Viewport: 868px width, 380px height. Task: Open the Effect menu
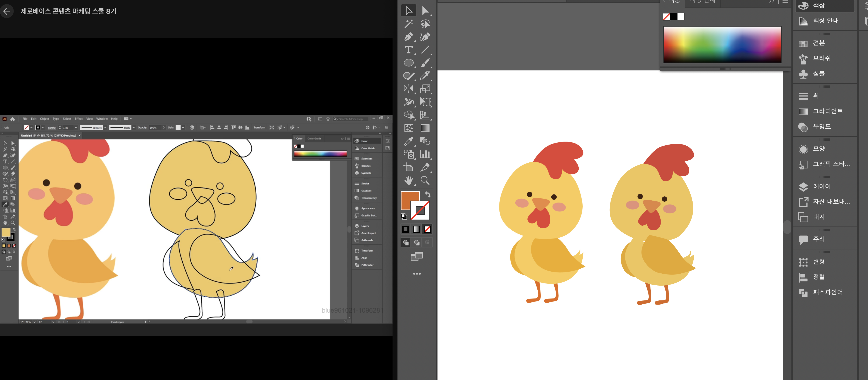(79, 119)
